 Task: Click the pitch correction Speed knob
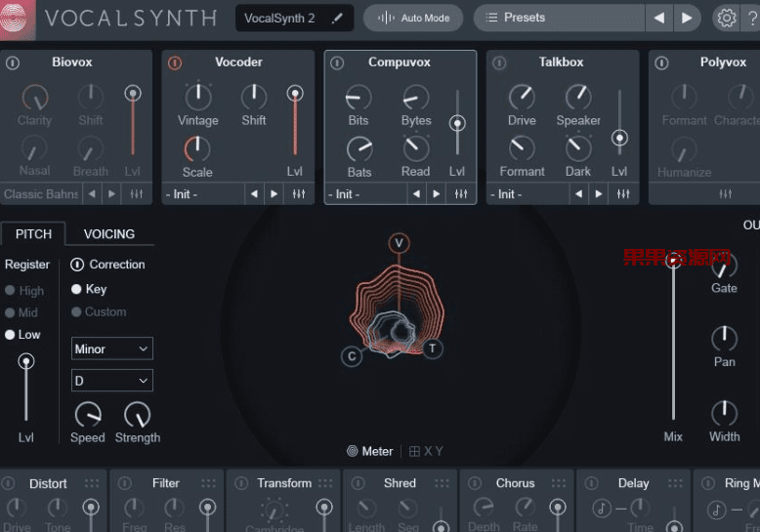point(88,415)
